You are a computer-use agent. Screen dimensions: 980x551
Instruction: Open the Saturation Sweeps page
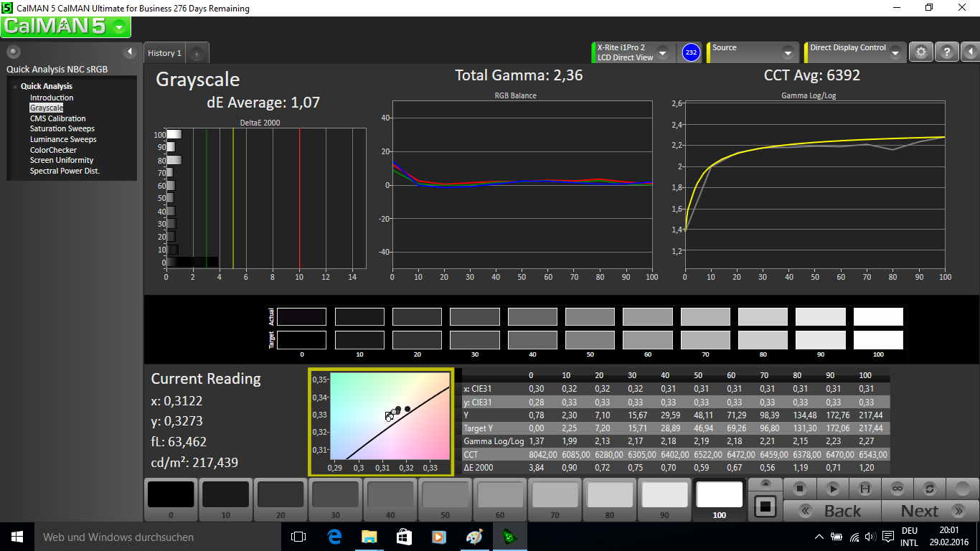tap(62, 128)
